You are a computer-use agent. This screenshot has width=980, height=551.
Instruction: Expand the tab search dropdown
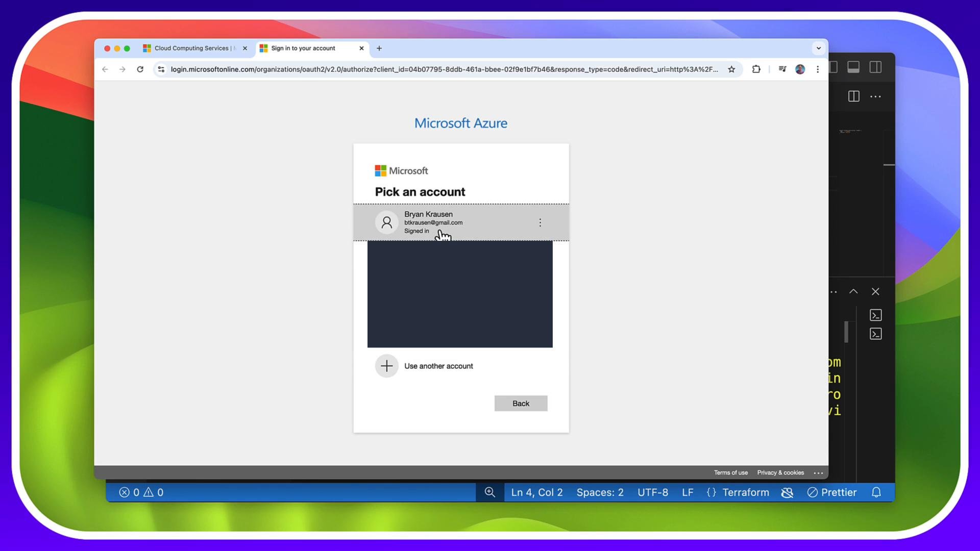(x=818, y=48)
